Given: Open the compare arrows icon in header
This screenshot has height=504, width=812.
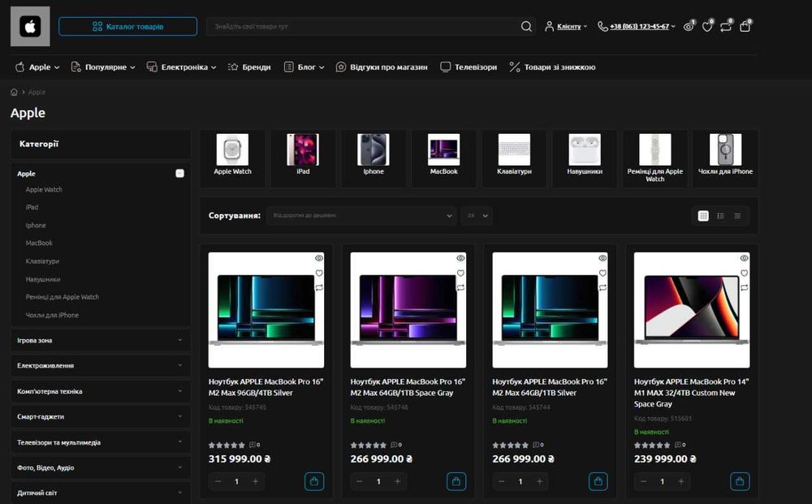Looking at the screenshot, I should click(725, 27).
